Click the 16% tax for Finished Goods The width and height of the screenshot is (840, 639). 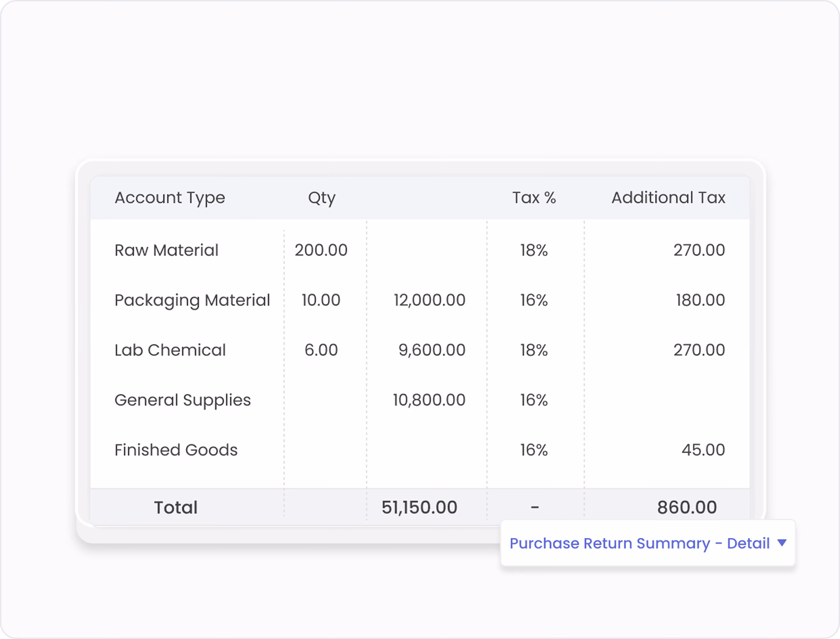click(534, 450)
